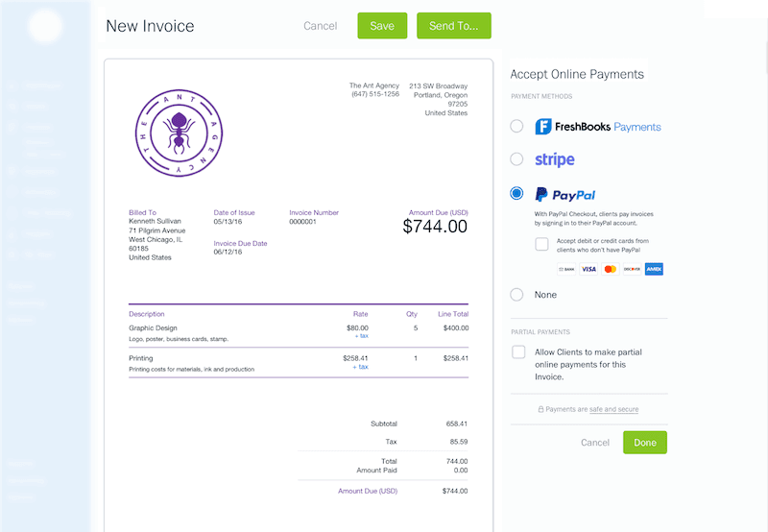Click the green Save button
This screenshot has height=532, width=768.
pos(382,26)
